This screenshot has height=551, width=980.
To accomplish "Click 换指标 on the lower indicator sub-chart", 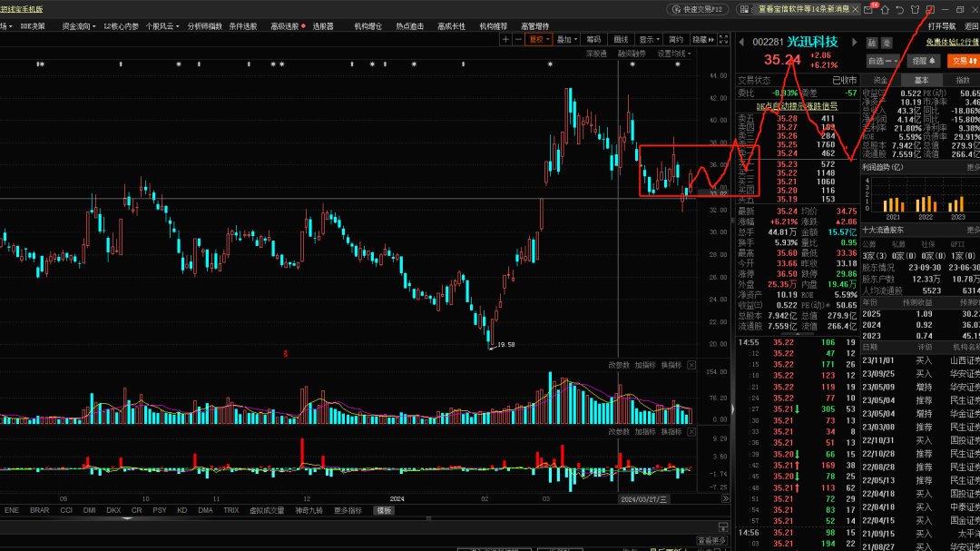I will coord(671,431).
